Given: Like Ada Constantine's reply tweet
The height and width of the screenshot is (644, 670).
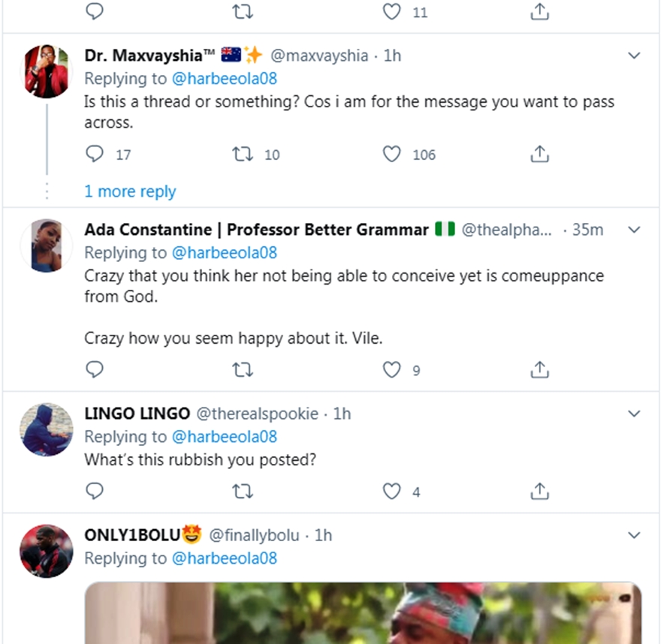Looking at the screenshot, I should [x=392, y=369].
